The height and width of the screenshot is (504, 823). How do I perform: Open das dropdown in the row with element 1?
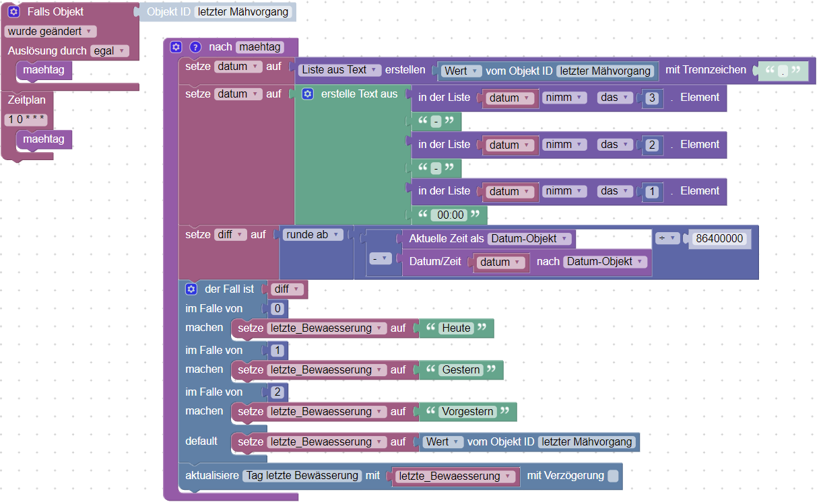(x=616, y=191)
